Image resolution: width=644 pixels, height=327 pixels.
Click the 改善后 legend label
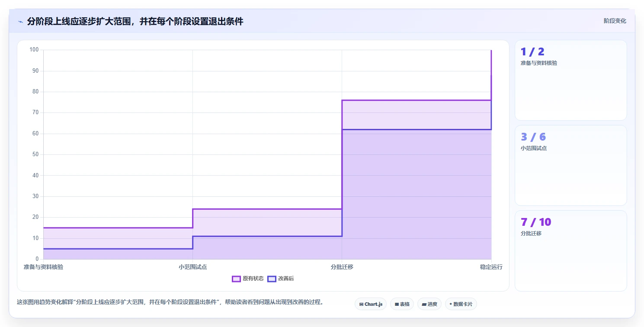[x=286, y=279]
